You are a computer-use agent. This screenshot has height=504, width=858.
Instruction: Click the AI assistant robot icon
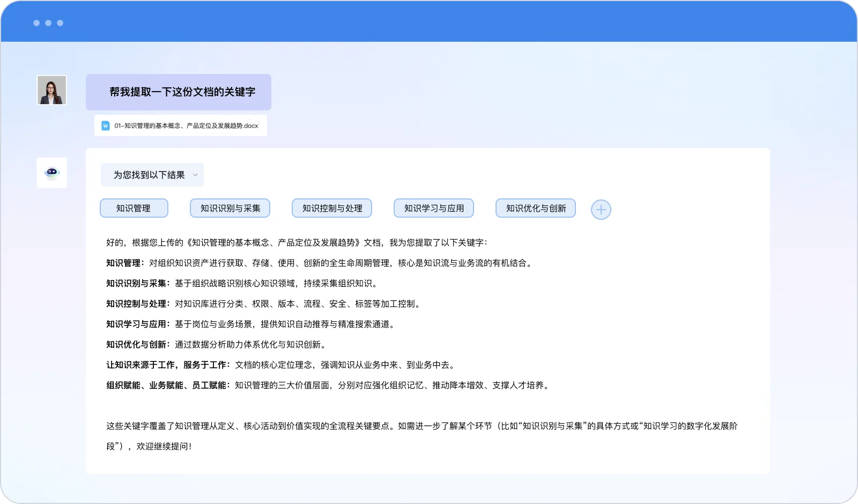click(51, 173)
